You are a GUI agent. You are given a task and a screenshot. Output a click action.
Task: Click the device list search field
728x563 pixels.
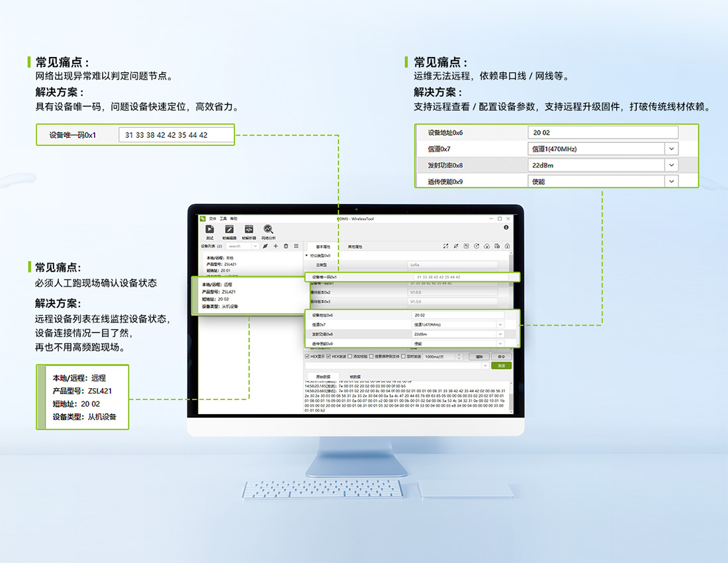coord(238,246)
